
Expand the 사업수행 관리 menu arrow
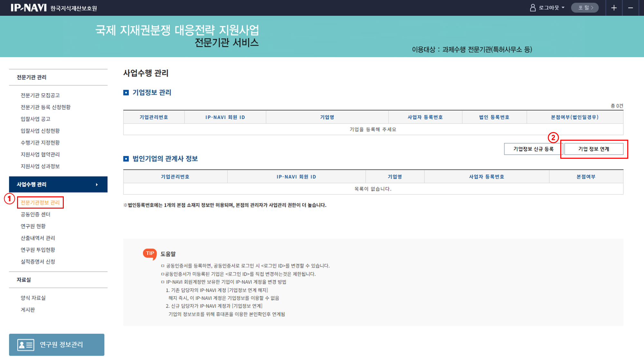pyautogui.click(x=97, y=184)
